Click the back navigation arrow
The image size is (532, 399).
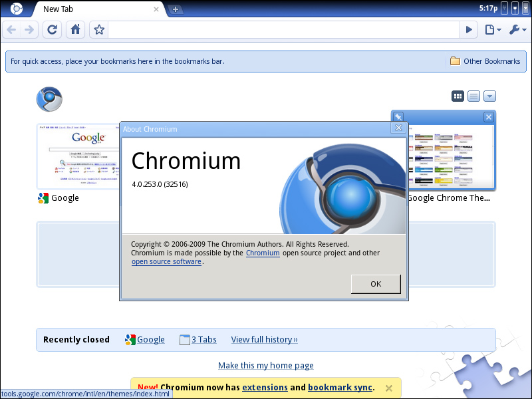pos(11,30)
